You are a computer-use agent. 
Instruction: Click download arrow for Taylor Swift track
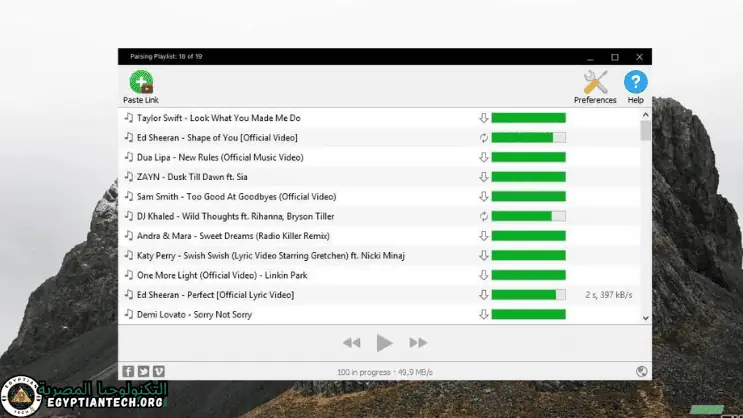[483, 118]
